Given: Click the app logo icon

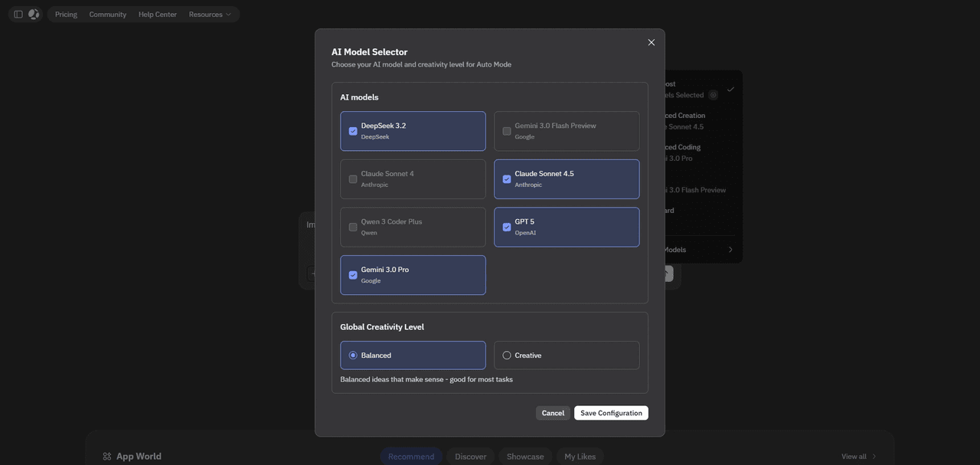Looking at the screenshot, I should point(34,15).
